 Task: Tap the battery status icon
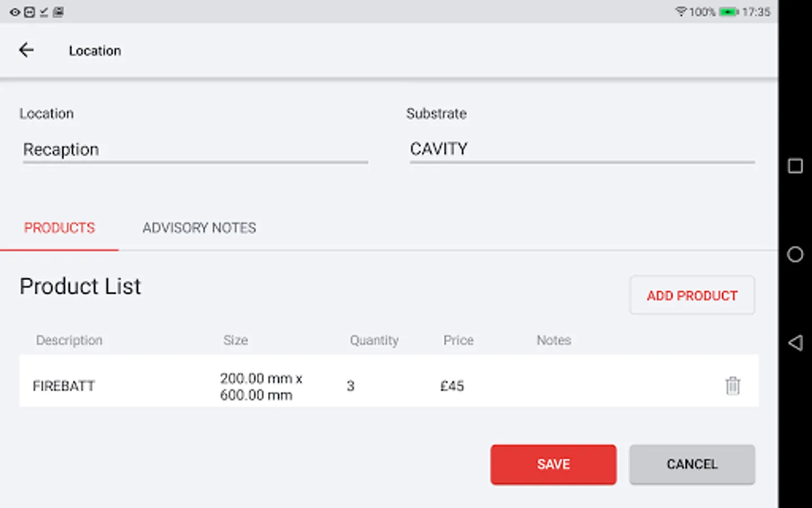click(x=729, y=12)
